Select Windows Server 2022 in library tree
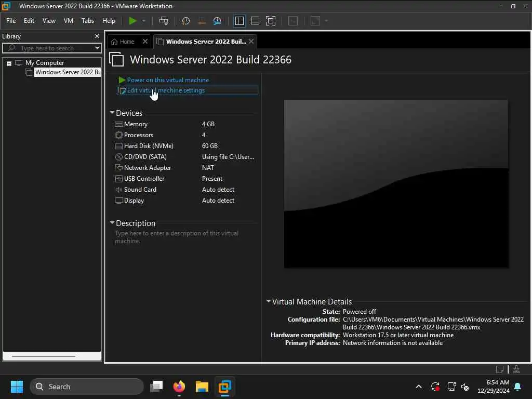The width and height of the screenshot is (532, 399). coord(68,72)
